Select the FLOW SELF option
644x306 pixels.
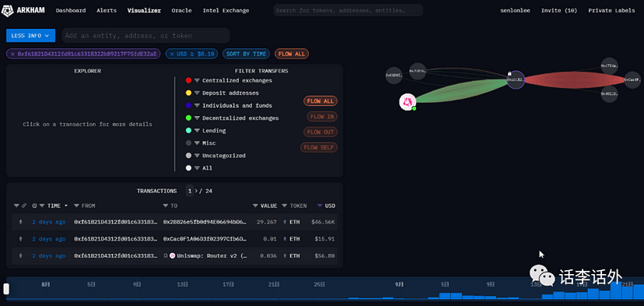click(319, 147)
